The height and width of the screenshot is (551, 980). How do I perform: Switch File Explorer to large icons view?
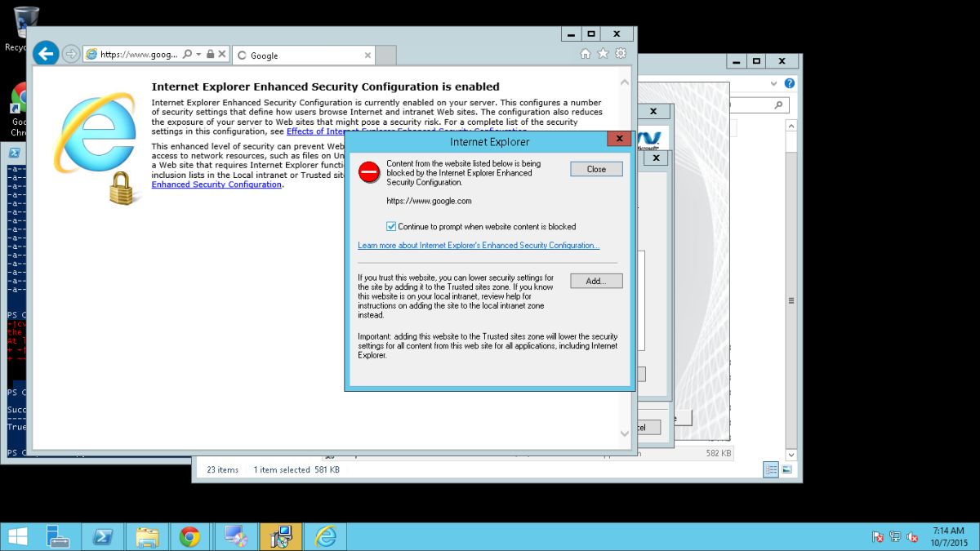pyautogui.click(x=786, y=469)
